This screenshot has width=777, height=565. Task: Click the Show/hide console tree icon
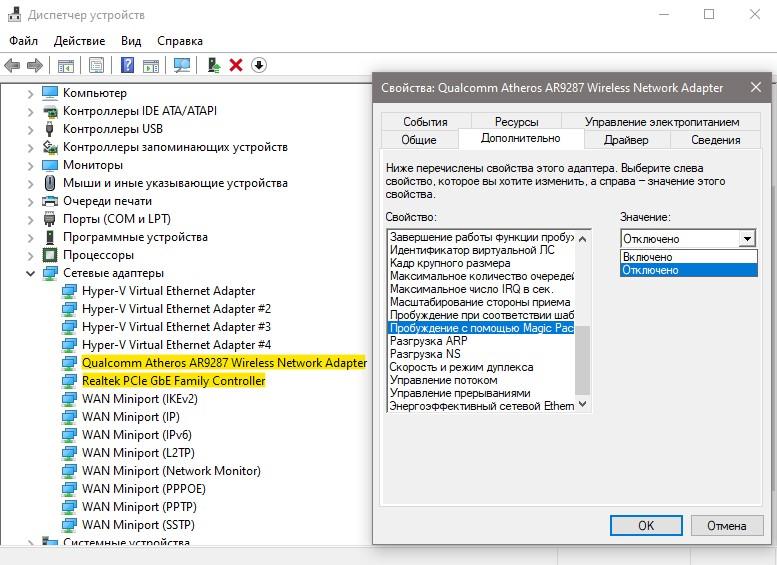[65, 65]
